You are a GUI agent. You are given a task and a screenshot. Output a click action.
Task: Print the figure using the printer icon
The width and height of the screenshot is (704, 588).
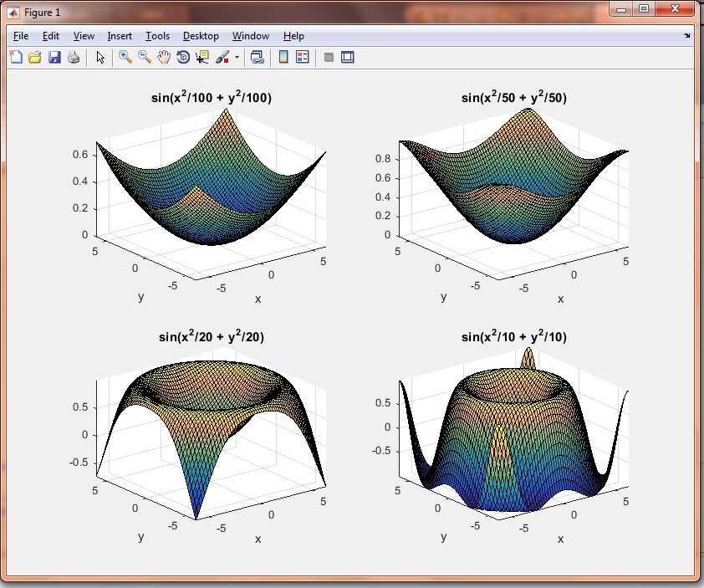74,57
